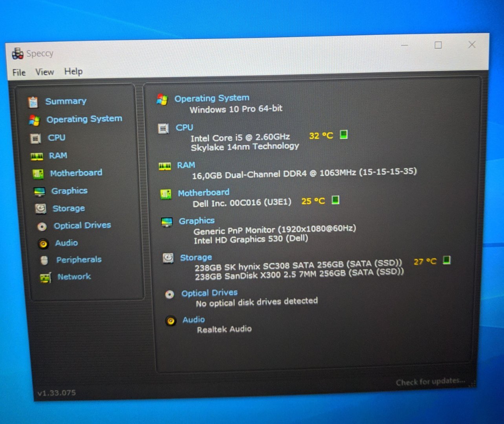Click the Network card icon in sidebar
The image size is (504, 424).
[x=46, y=278]
